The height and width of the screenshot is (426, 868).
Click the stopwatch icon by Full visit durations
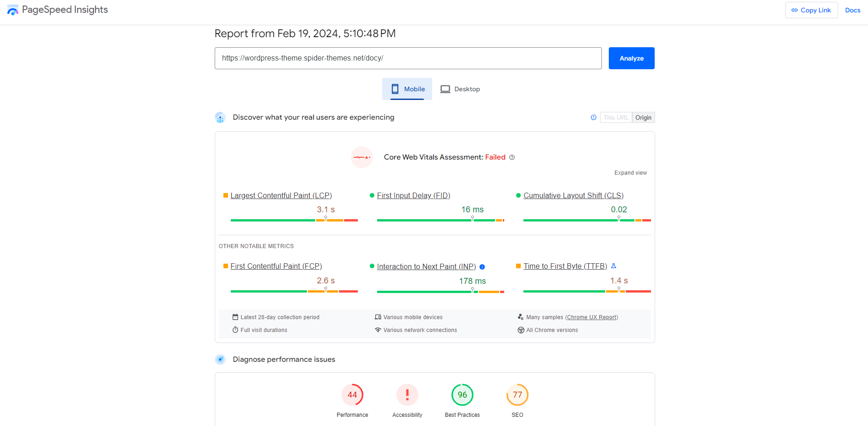[235, 330]
